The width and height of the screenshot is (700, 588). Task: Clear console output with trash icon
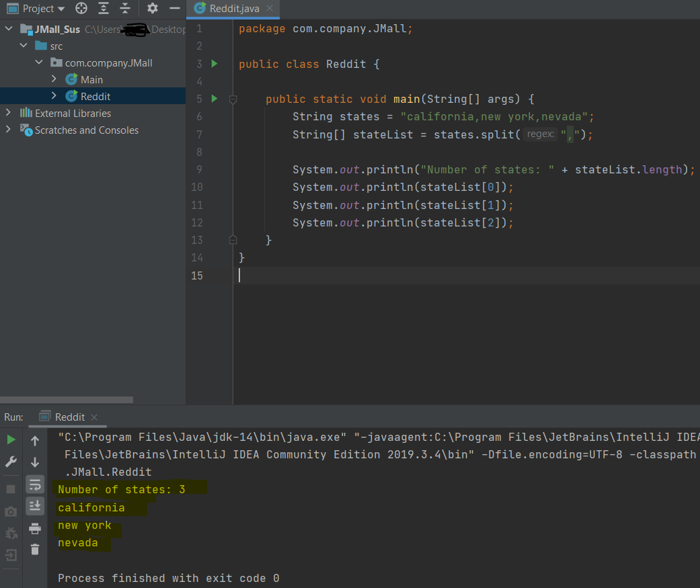pos(35,549)
